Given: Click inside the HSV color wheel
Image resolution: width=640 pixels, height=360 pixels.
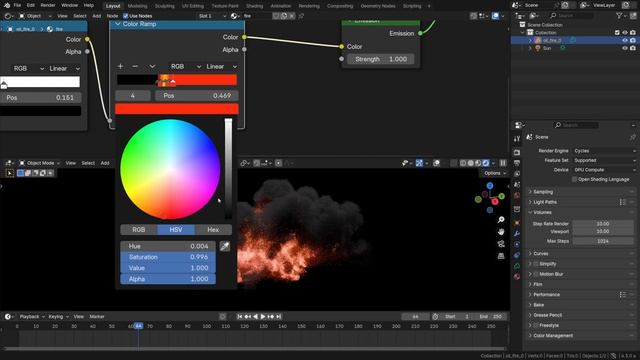Looking at the screenshot, I should [170, 169].
